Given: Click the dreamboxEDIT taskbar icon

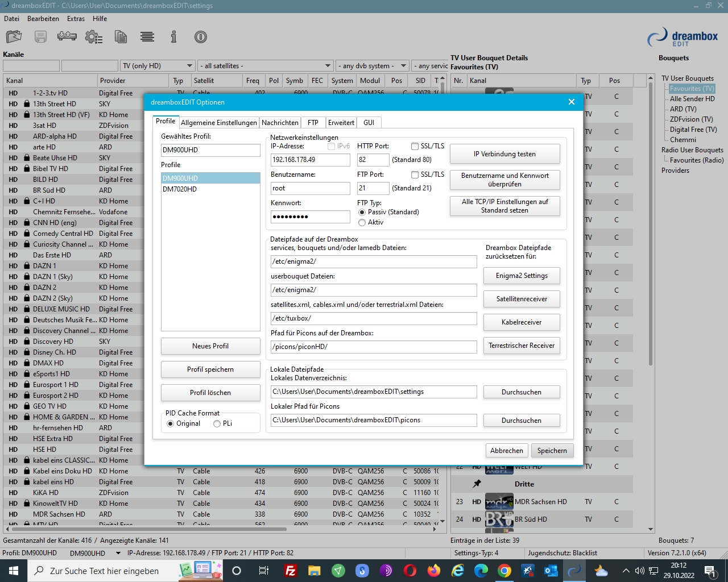Looking at the screenshot, I should point(575,571).
